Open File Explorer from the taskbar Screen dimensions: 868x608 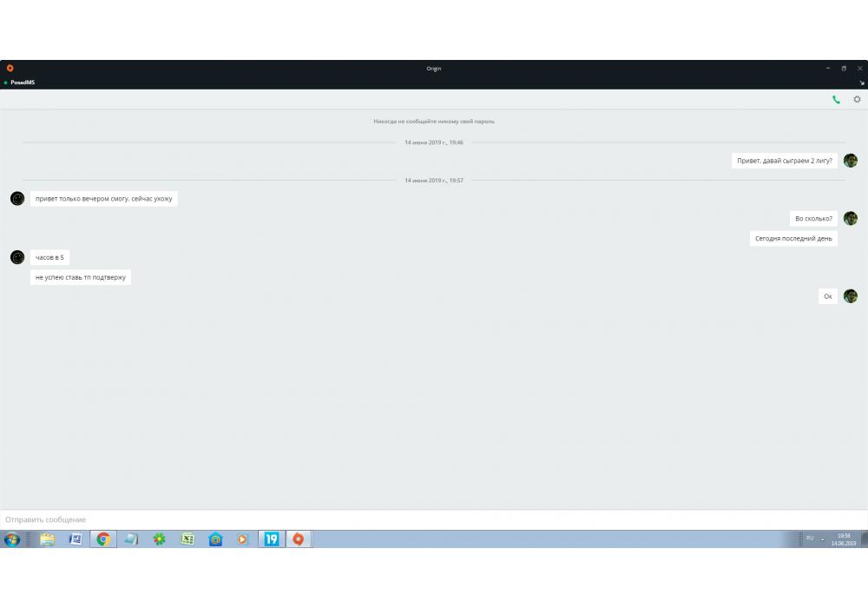coord(48,539)
